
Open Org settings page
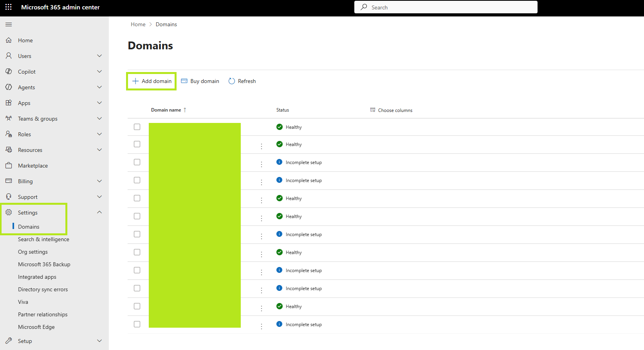point(33,252)
